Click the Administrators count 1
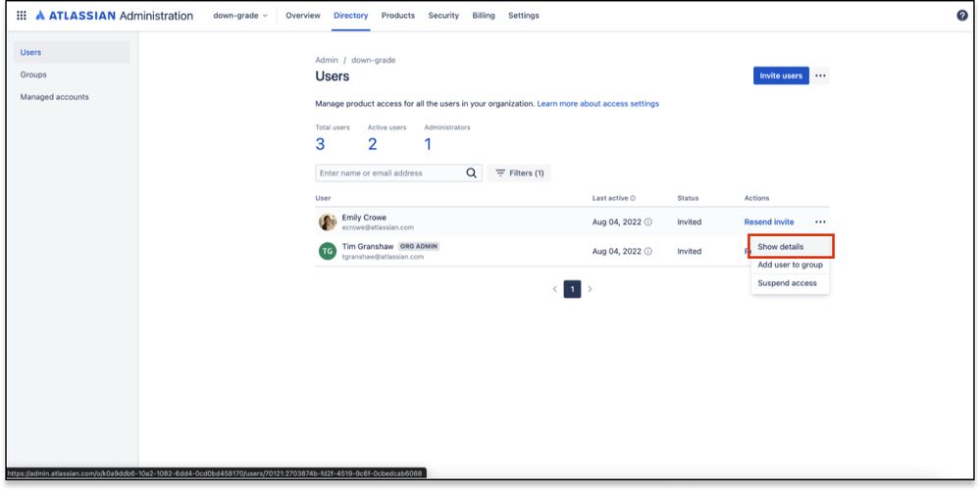 click(428, 144)
